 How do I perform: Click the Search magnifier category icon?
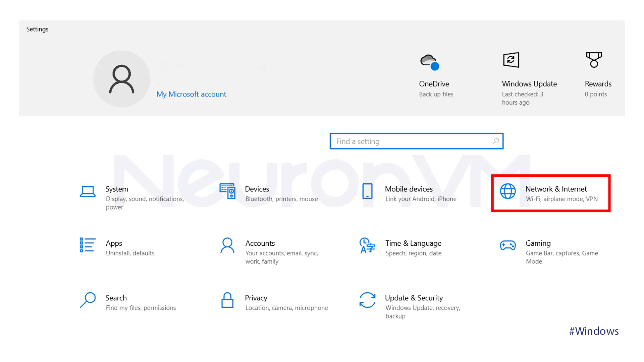[x=88, y=300]
